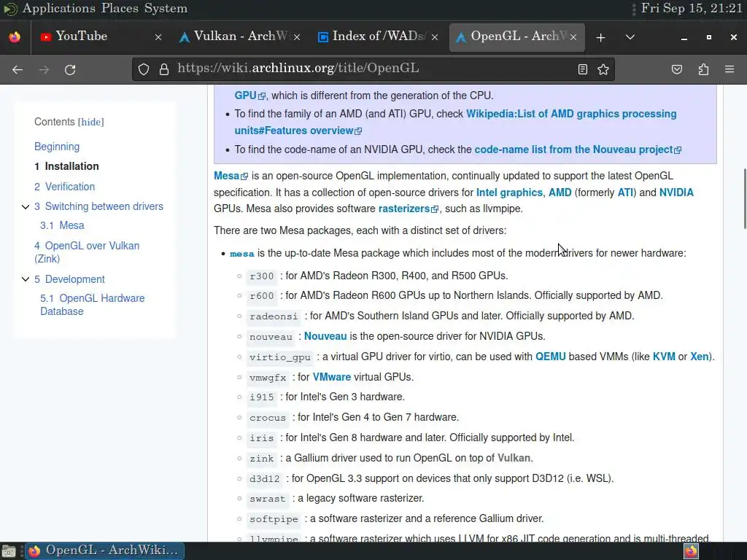Viewport: 747px width, 560px height.
Task: Collapse the Switching between drivers section
Action: pyautogui.click(x=26, y=206)
